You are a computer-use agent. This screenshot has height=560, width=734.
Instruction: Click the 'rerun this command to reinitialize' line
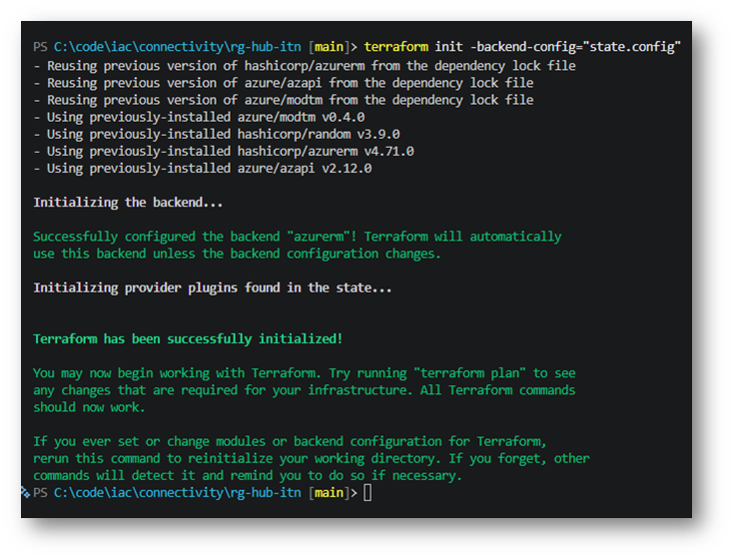coord(312,458)
